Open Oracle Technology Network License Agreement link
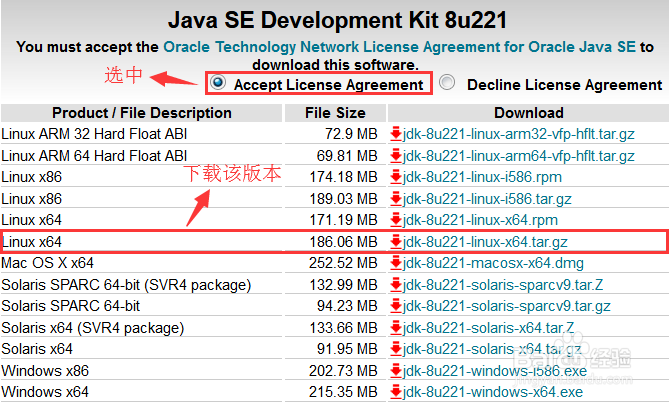The height and width of the screenshot is (402, 669). pos(399,47)
